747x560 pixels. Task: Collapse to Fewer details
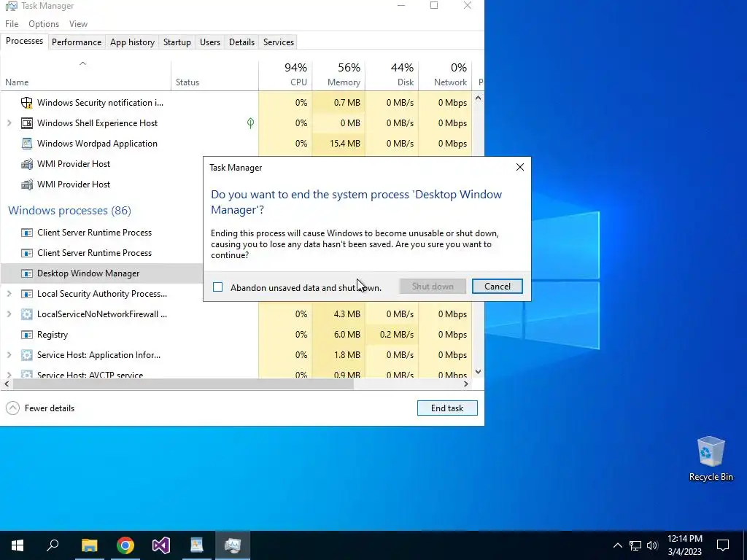(x=40, y=408)
